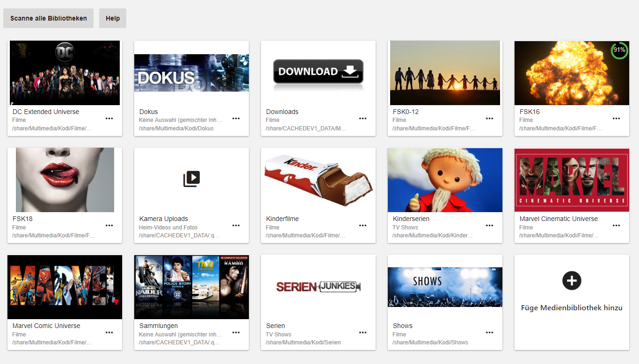Open three-dot menu for FSK16 library
The image size is (639, 364).
pos(616,119)
